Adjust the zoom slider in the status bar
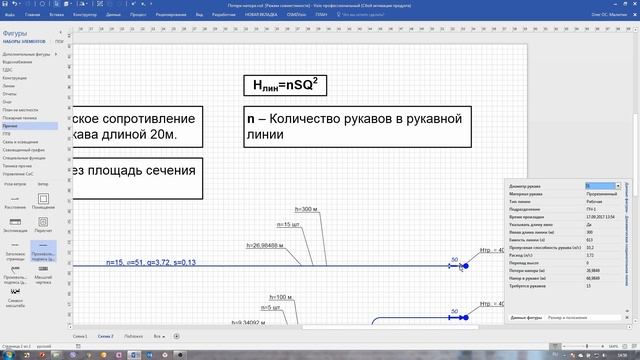 tap(587, 346)
